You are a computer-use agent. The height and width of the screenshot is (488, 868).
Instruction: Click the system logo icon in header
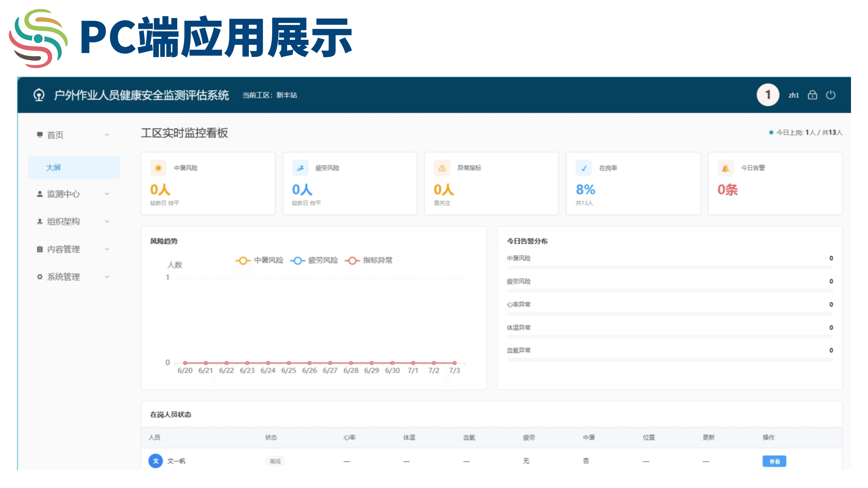pos(39,95)
